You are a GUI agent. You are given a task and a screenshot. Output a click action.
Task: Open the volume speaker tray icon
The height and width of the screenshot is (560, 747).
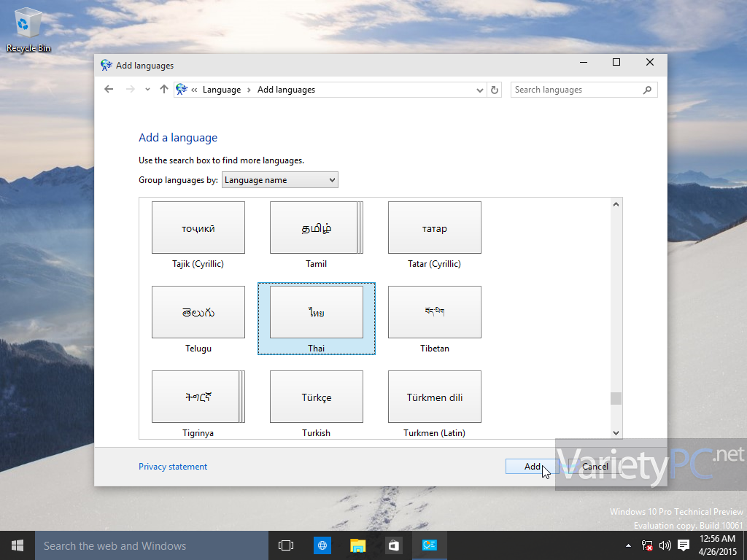(665, 545)
